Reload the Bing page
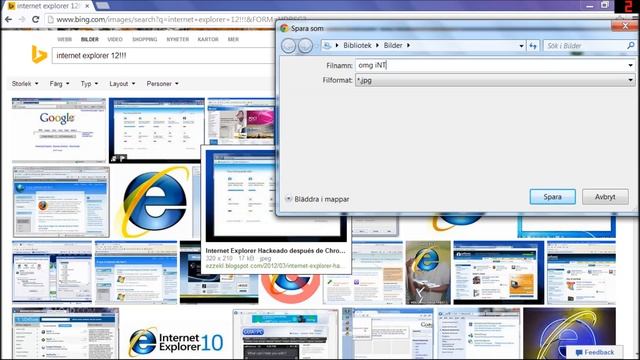This screenshot has height=360, width=640. (36, 19)
